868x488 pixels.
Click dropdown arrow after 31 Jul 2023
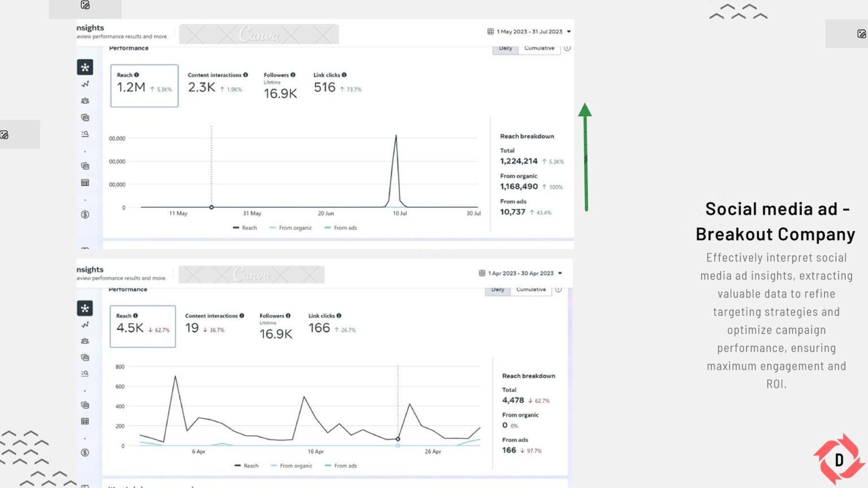569,32
